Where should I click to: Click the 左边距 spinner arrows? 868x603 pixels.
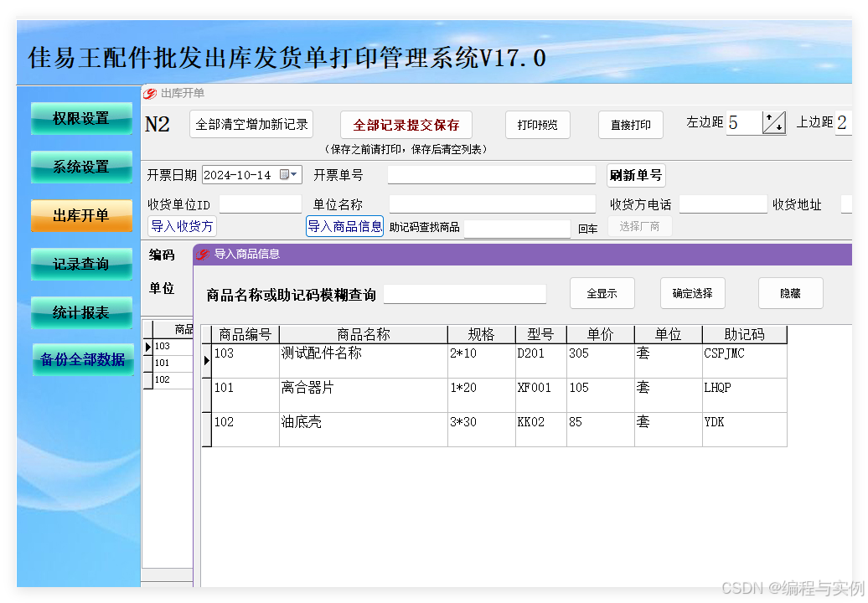pyautogui.click(x=774, y=123)
